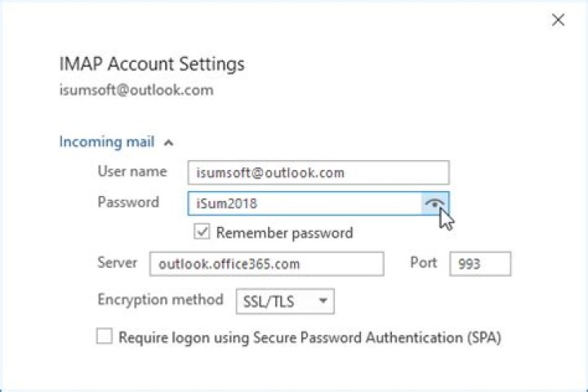Uncheck the Remember password checkbox
Image resolution: width=588 pixels, height=392 pixels.
[x=202, y=233]
